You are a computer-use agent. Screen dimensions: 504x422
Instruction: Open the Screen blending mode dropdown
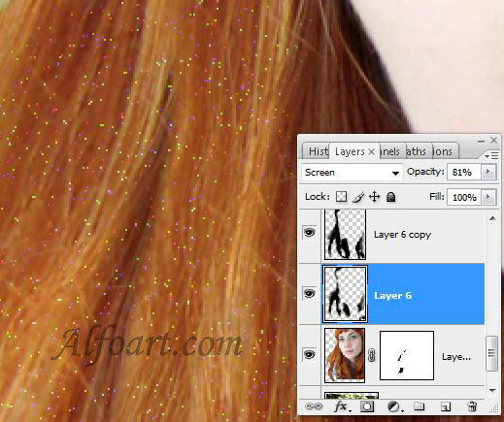coord(353,173)
